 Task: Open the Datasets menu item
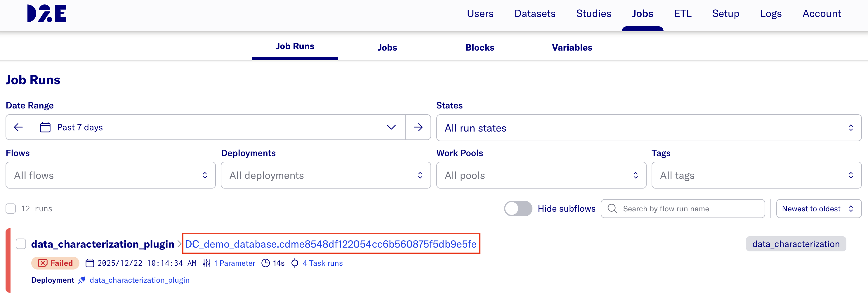click(534, 13)
